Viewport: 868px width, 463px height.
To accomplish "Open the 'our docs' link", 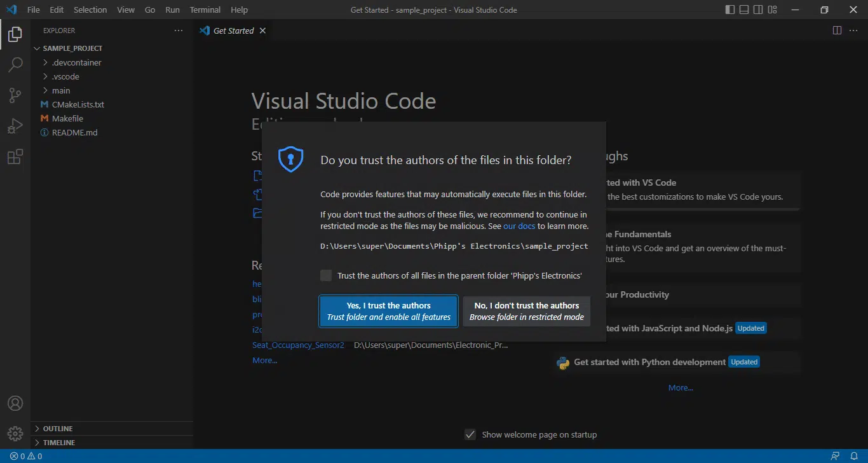I will click(x=519, y=226).
